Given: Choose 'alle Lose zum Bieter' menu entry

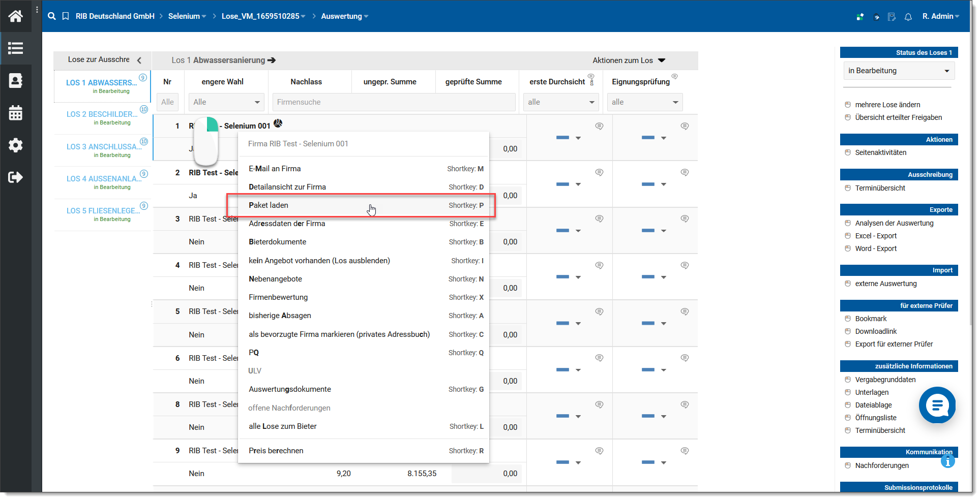Looking at the screenshot, I should pyautogui.click(x=364, y=426).
